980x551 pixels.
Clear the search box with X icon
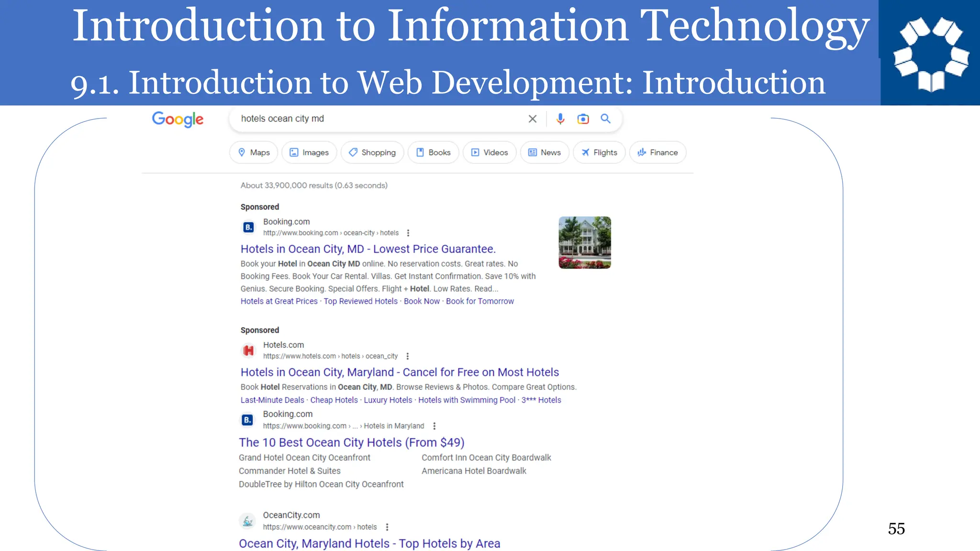[x=533, y=119]
